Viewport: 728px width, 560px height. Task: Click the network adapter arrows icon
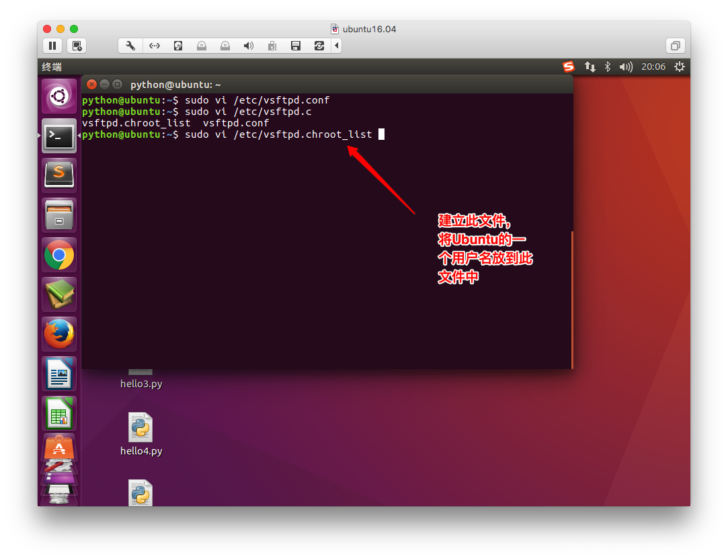(x=155, y=46)
